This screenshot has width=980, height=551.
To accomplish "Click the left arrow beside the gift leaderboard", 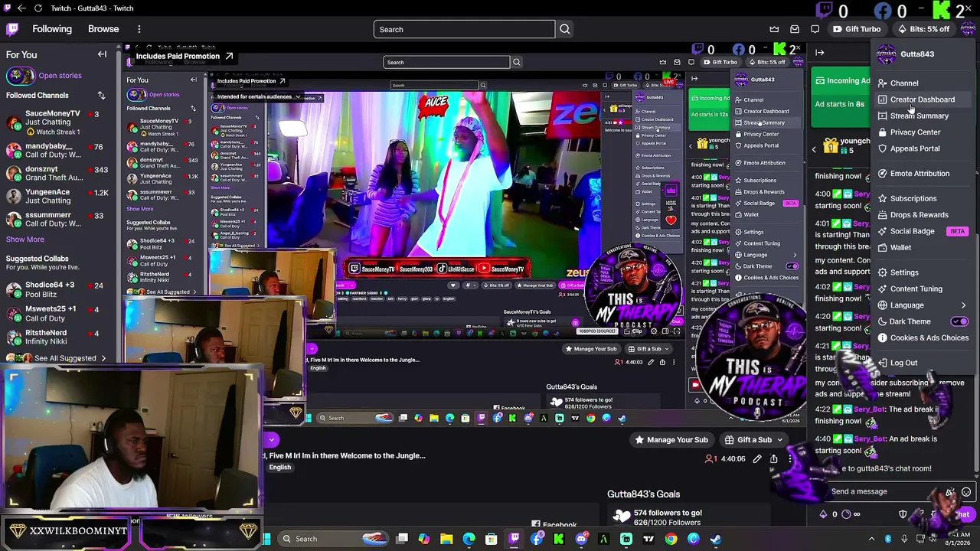I will 814,149.
